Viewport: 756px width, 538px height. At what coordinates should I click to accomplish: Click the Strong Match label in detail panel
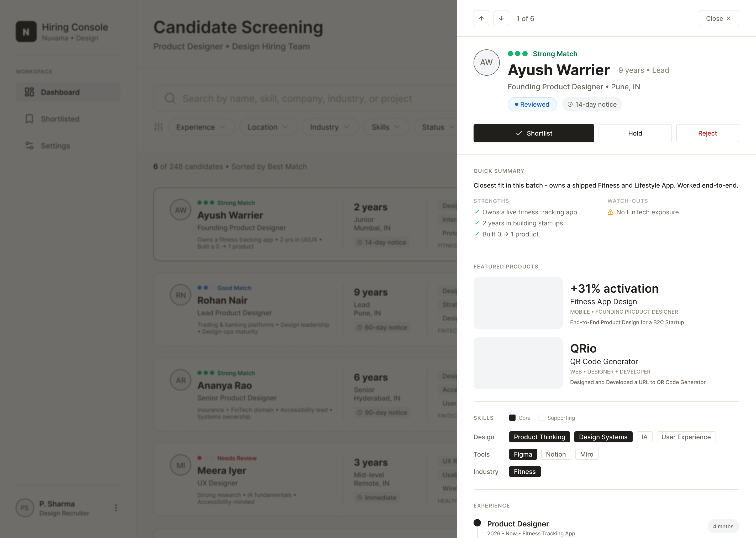tap(555, 54)
